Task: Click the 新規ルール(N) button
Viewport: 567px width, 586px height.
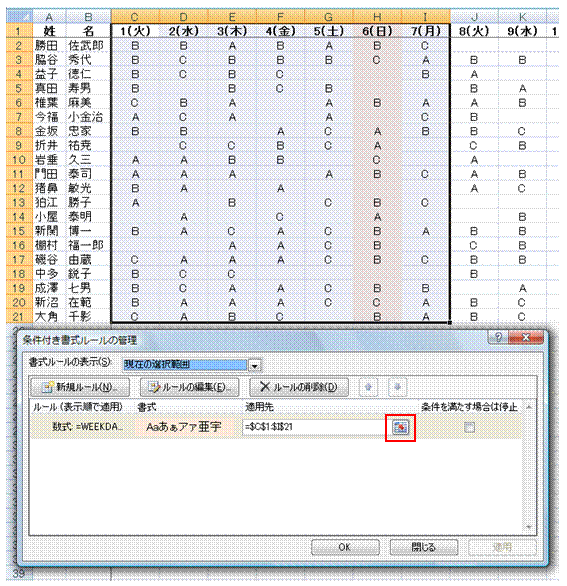Action: (80, 387)
